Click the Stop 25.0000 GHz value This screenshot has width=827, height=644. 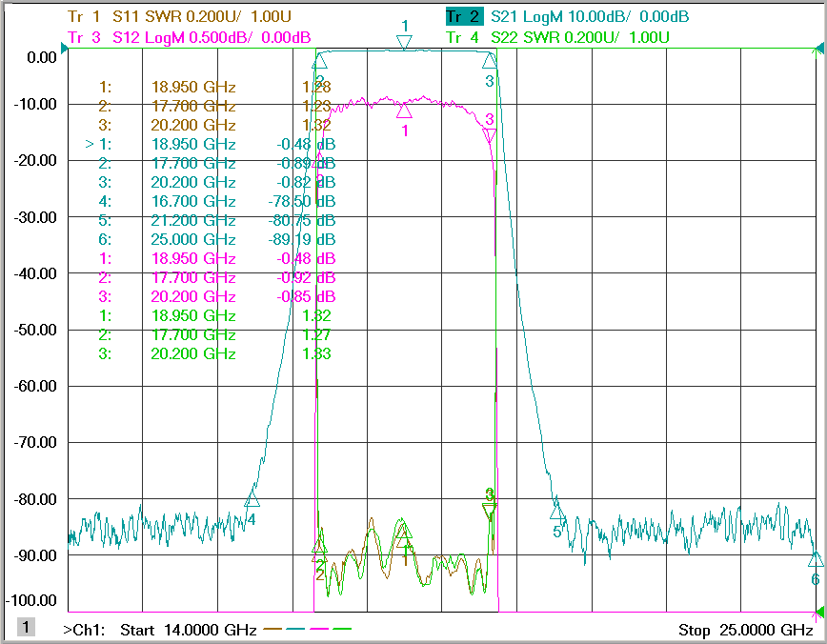pyautogui.click(x=746, y=630)
